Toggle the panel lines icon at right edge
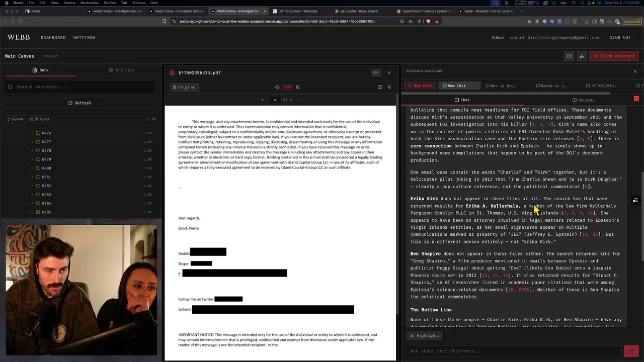644x362 pixels. [x=635, y=201]
